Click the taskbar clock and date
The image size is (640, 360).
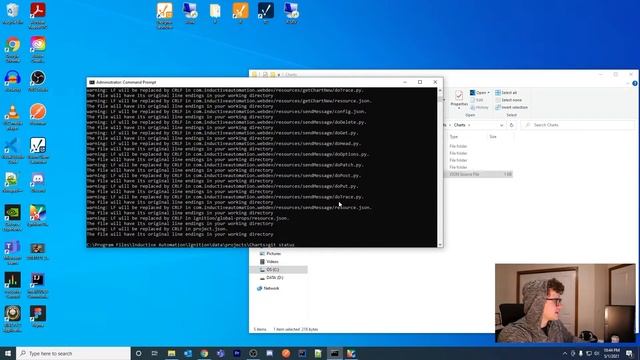click(611, 353)
